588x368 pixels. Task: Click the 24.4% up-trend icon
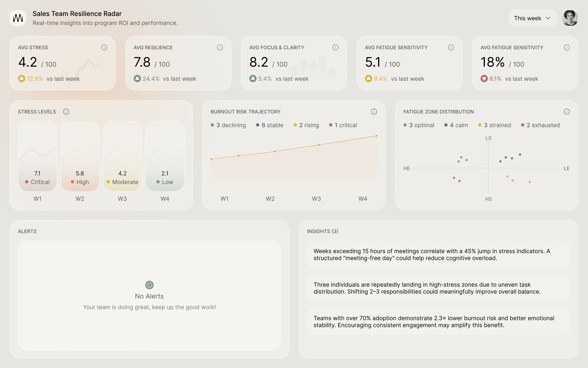coord(137,79)
